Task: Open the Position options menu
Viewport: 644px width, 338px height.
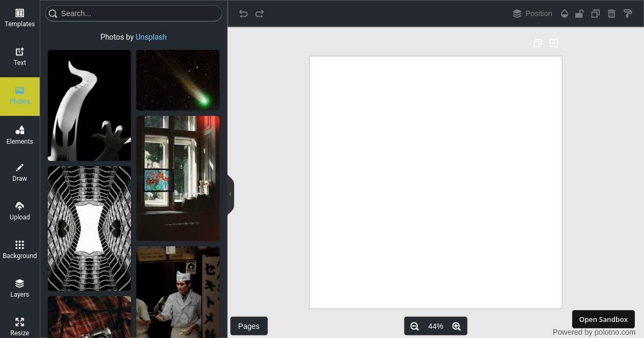Action: click(532, 13)
